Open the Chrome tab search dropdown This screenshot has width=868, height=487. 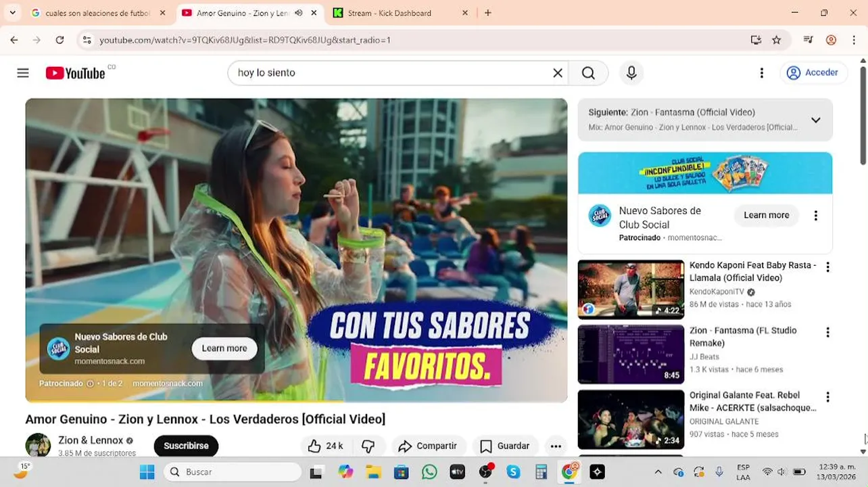click(12, 13)
